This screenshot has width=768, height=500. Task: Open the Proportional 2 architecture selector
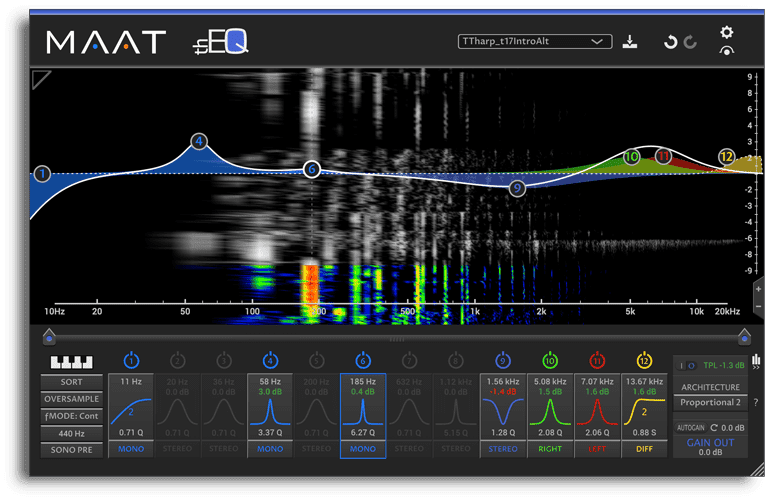(x=710, y=403)
